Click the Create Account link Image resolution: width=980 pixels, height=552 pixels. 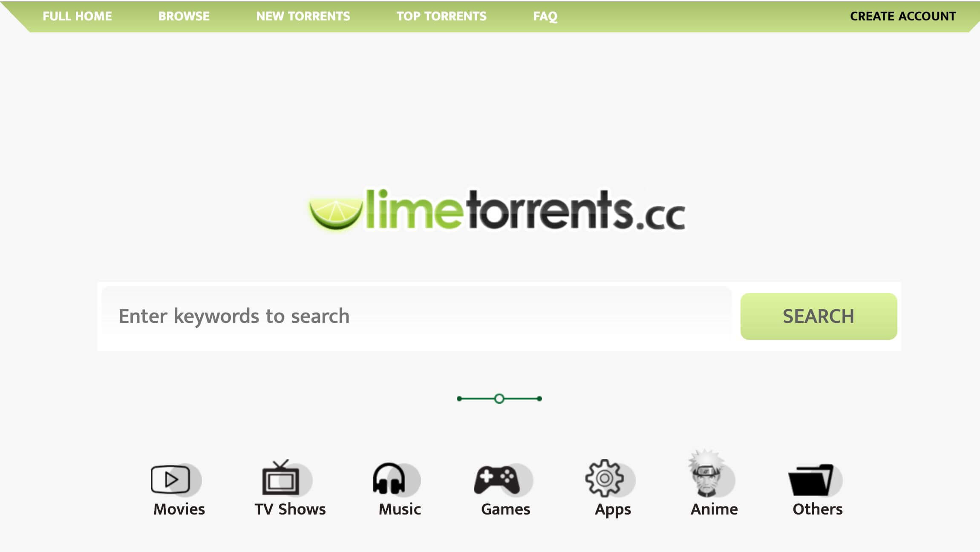tap(903, 16)
